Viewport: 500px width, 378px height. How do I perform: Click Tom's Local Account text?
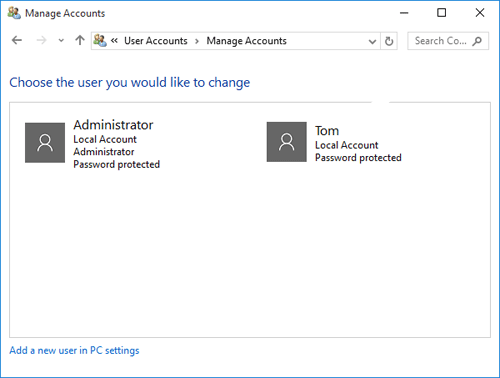pyautogui.click(x=347, y=145)
